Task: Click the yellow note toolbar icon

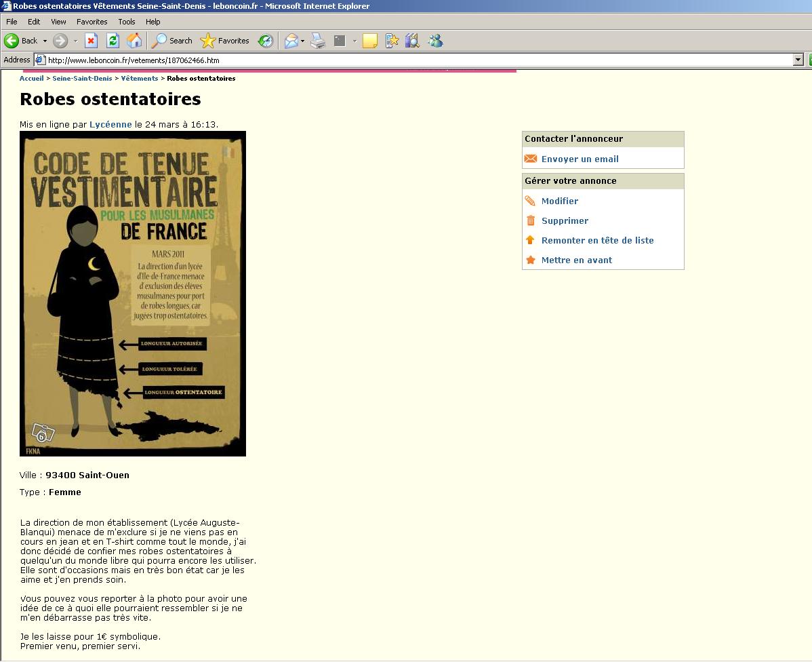Action: (370, 41)
